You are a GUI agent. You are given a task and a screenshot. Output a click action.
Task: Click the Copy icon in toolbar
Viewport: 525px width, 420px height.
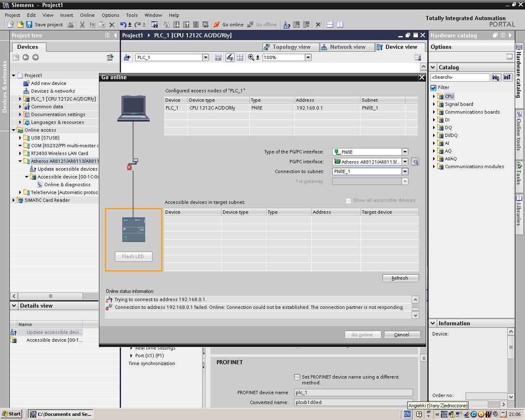pyautogui.click(x=92, y=25)
